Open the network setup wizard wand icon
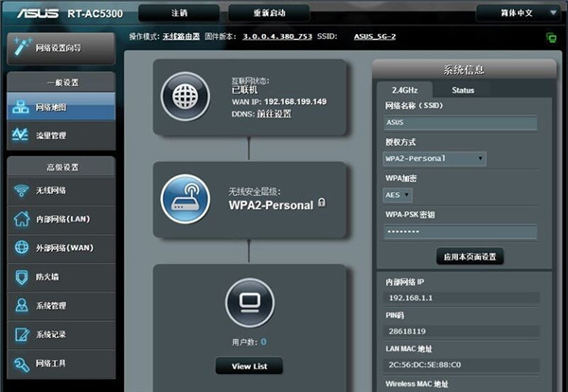Screen dimensions: 568x392 (x=22, y=46)
